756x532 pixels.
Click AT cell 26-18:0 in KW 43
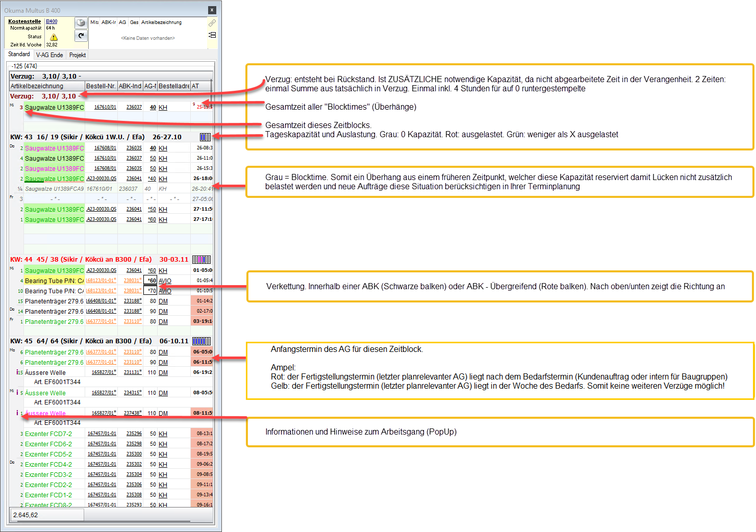tap(202, 179)
